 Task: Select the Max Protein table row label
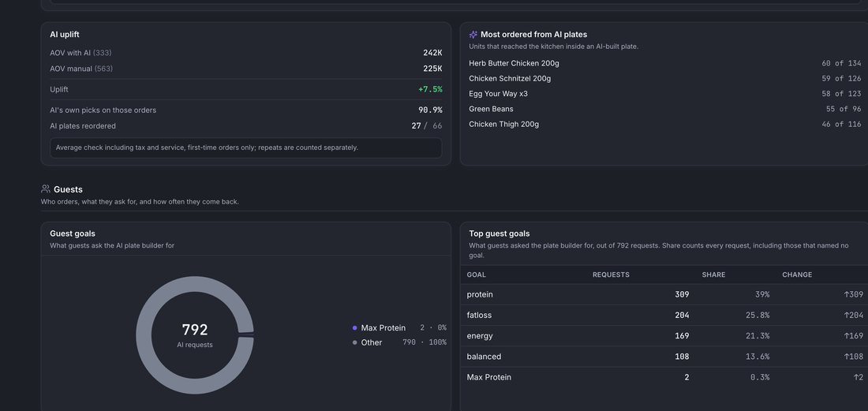pos(488,377)
